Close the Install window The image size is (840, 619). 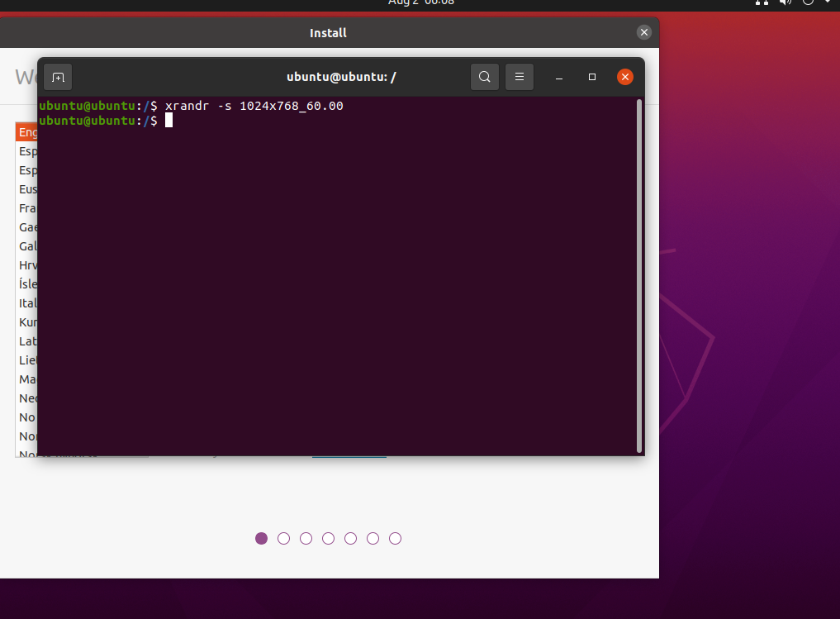coord(644,33)
